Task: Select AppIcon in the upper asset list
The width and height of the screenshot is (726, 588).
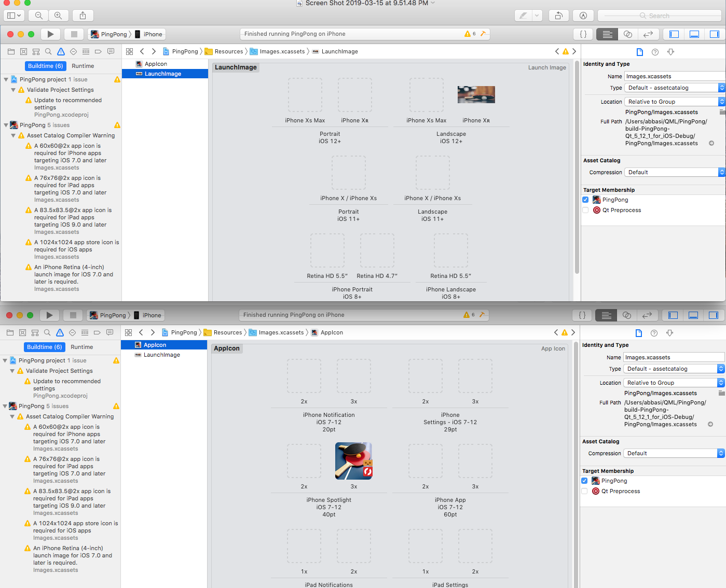Action: 165,64
